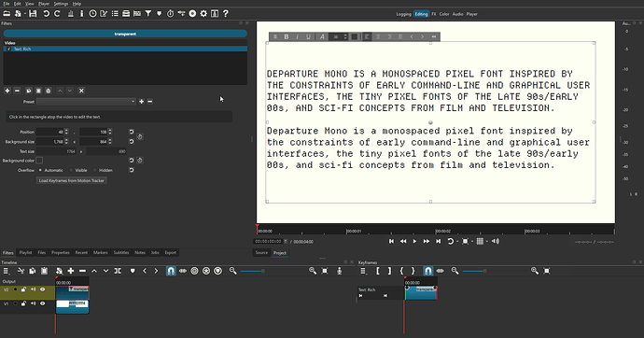Record audio with timeline microphone icon

(x=339, y=271)
